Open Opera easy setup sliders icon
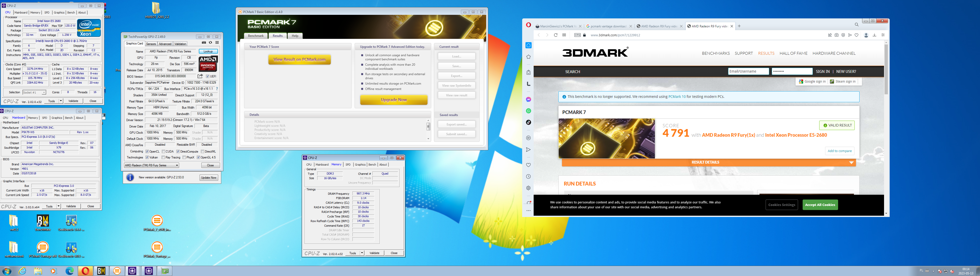Screen dimensions: 980x276 883,35
